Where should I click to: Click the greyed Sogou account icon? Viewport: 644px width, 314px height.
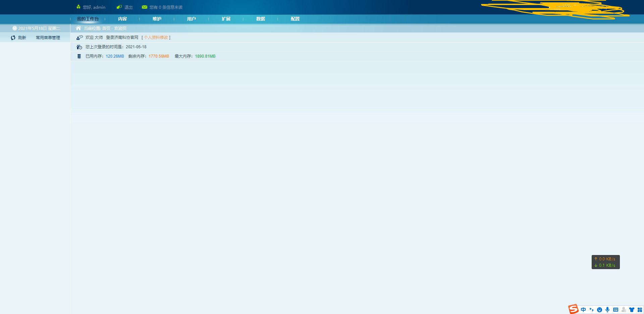tap(624, 310)
